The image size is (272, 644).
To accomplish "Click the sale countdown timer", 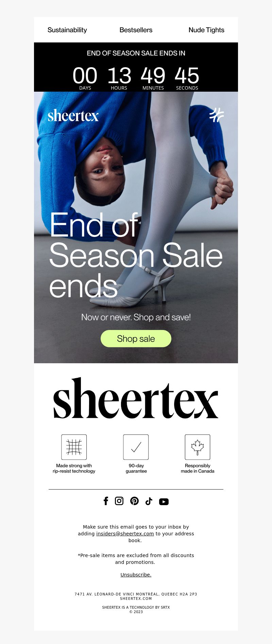I will pos(136,78).
